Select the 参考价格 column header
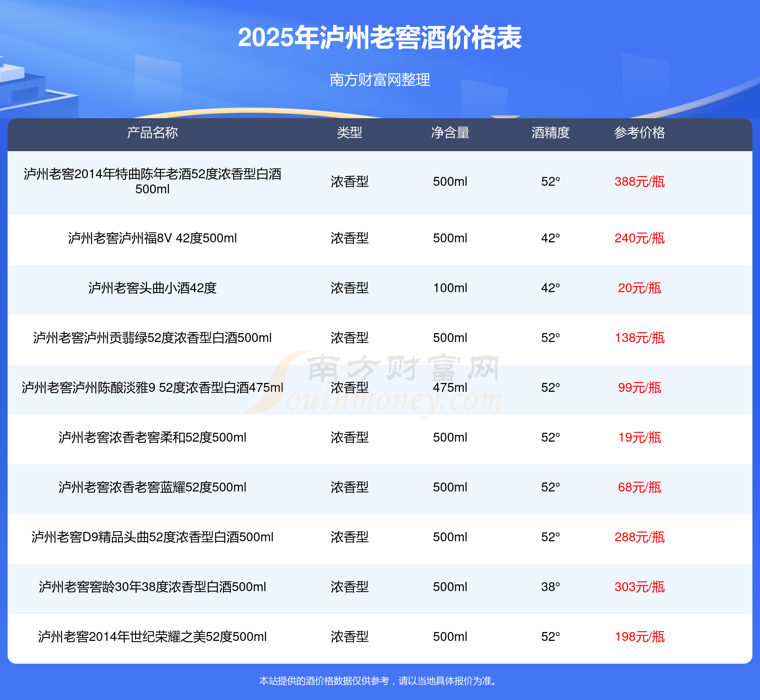The height and width of the screenshot is (700, 760). pos(640,133)
